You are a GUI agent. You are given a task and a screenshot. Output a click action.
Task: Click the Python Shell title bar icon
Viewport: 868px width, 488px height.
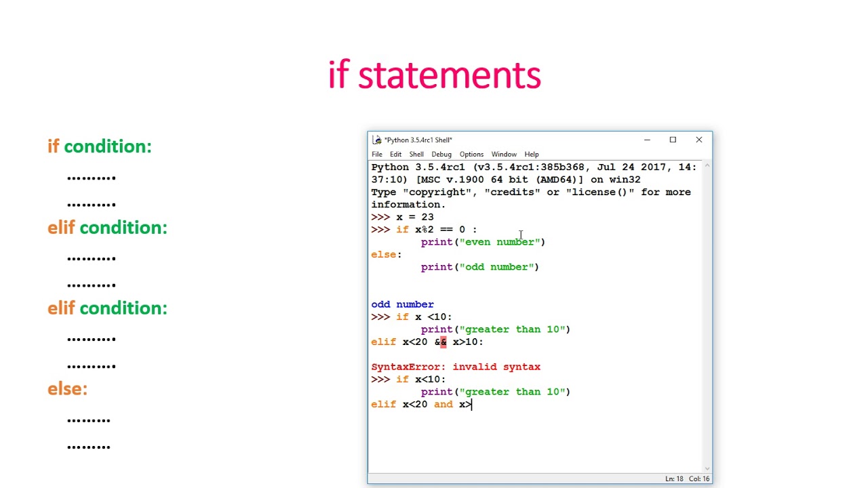tap(376, 140)
